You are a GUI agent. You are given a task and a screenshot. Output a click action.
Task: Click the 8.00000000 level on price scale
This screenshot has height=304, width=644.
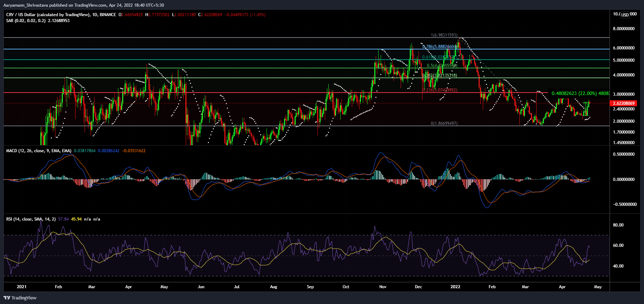tap(624, 29)
